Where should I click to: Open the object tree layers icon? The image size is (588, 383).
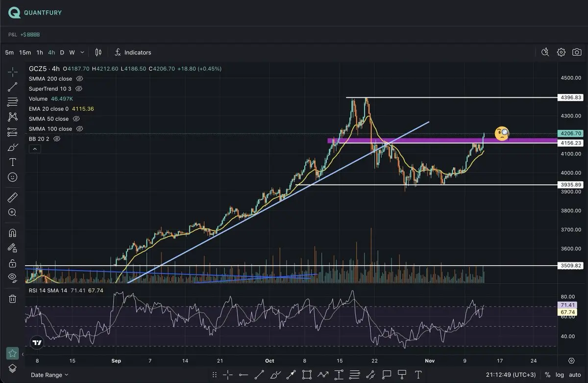(13, 368)
